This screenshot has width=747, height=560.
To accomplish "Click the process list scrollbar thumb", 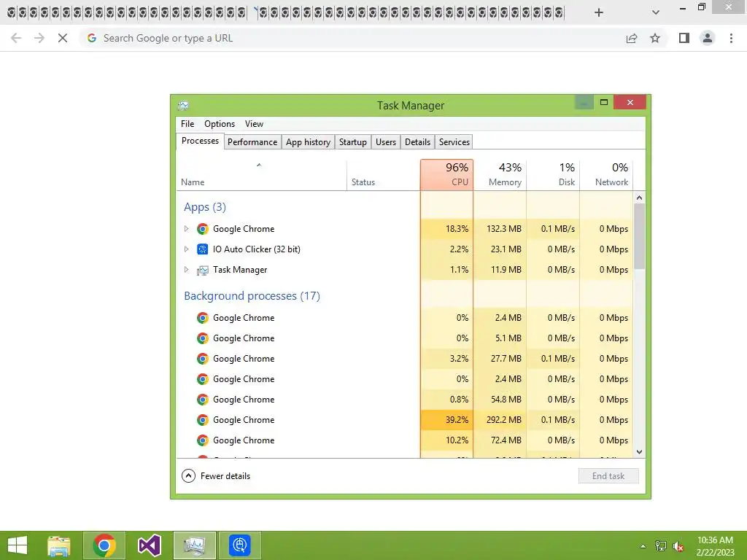I will 639,236.
